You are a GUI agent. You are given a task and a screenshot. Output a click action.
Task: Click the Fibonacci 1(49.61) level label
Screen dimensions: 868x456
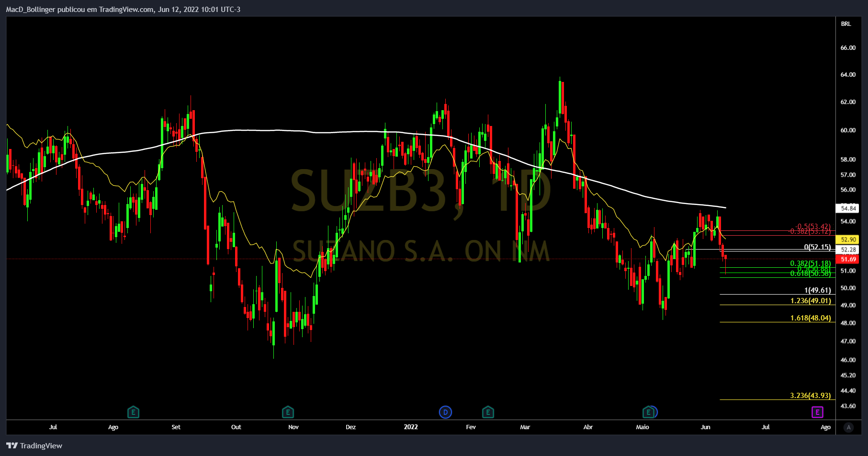(x=817, y=290)
